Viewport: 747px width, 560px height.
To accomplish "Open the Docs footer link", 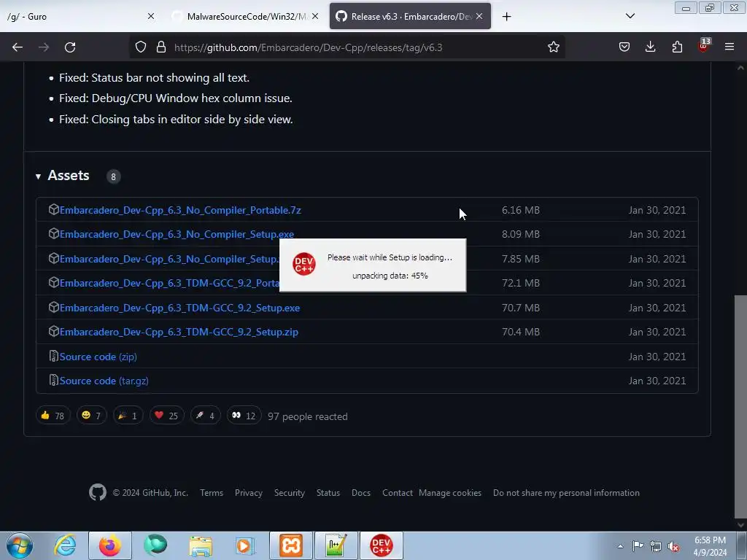I will (361, 493).
